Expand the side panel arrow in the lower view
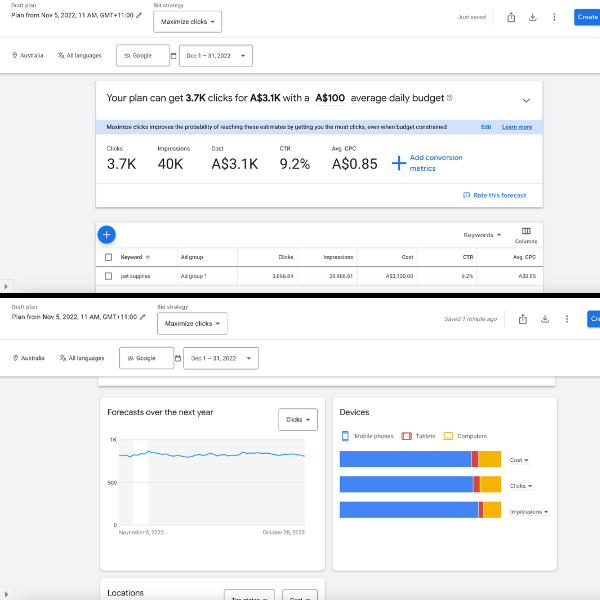 coord(6,593)
